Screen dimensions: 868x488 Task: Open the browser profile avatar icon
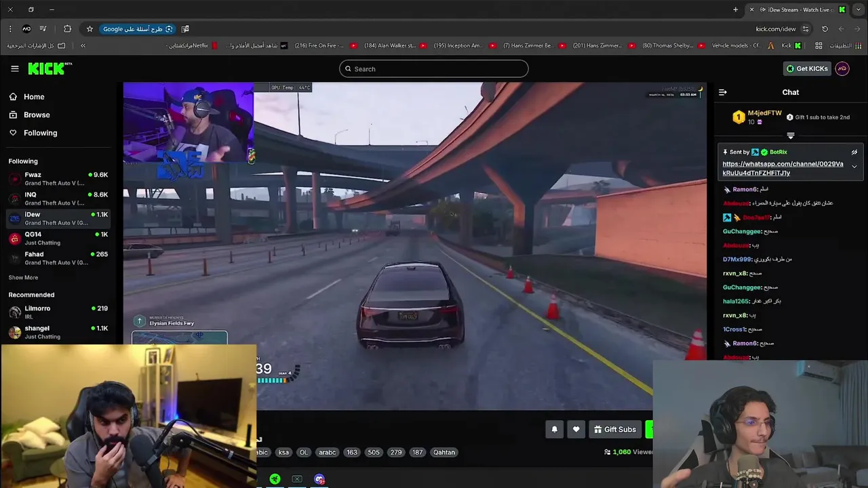pos(26,29)
